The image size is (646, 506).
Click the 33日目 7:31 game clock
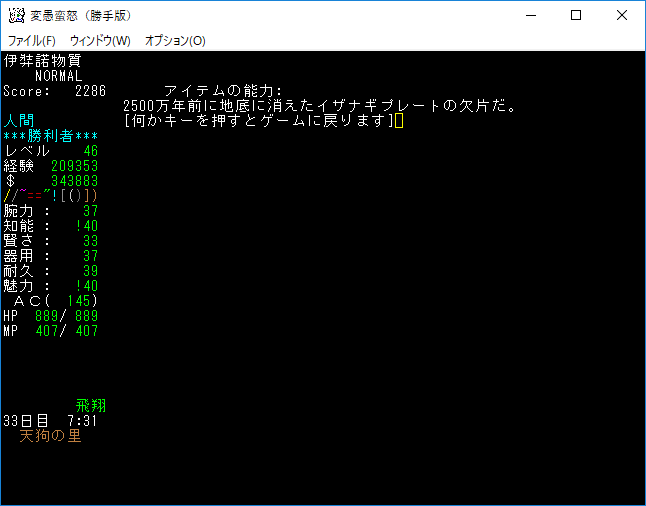tap(50, 421)
